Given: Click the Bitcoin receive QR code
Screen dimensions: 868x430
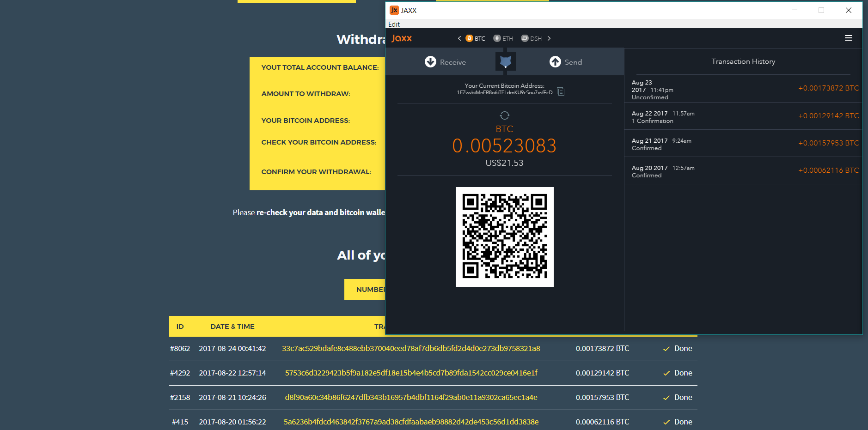Looking at the screenshot, I should [505, 237].
